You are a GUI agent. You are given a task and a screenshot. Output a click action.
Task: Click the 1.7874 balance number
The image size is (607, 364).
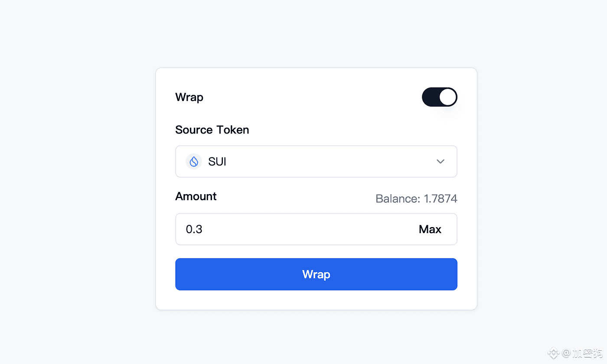pos(441,199)
